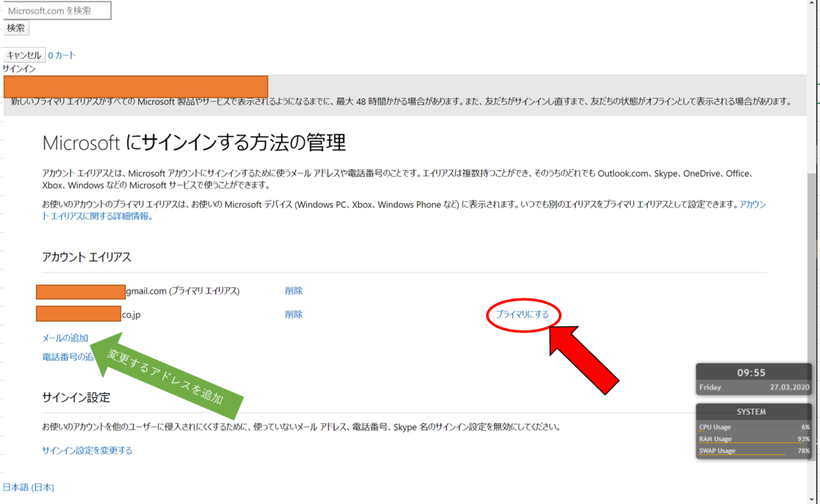820x504 pixels.
Task: Click the page heading Microsoft にサインインする方法の管理
Action: [x=194, y=142]
